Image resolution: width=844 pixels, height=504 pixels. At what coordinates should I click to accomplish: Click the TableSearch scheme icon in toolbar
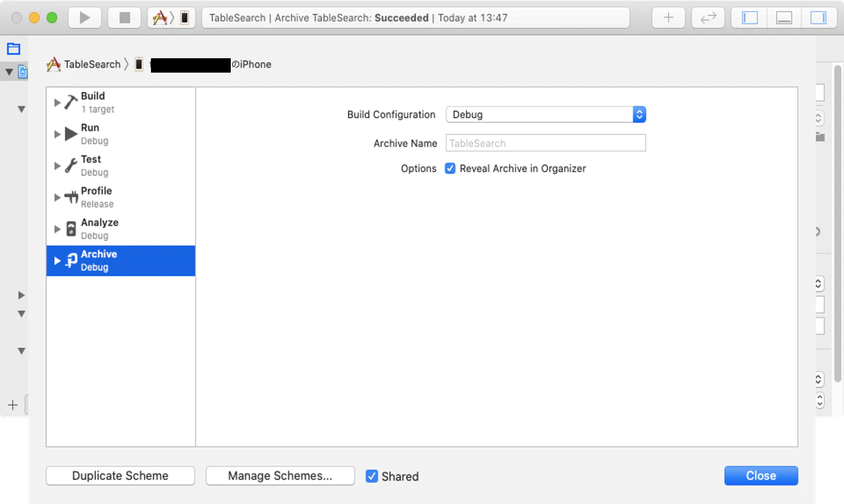tap(160, 18)
